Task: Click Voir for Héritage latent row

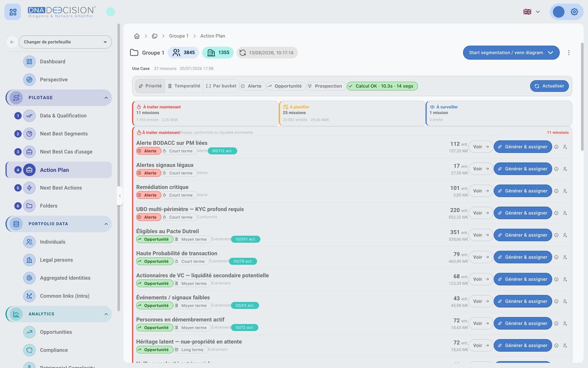Action: (481, 346)
